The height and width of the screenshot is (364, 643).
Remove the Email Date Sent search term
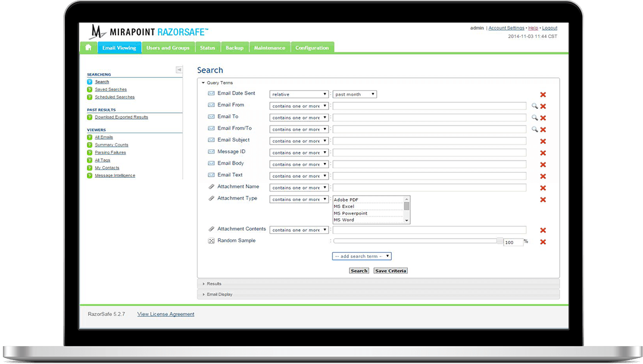point(543,95)
